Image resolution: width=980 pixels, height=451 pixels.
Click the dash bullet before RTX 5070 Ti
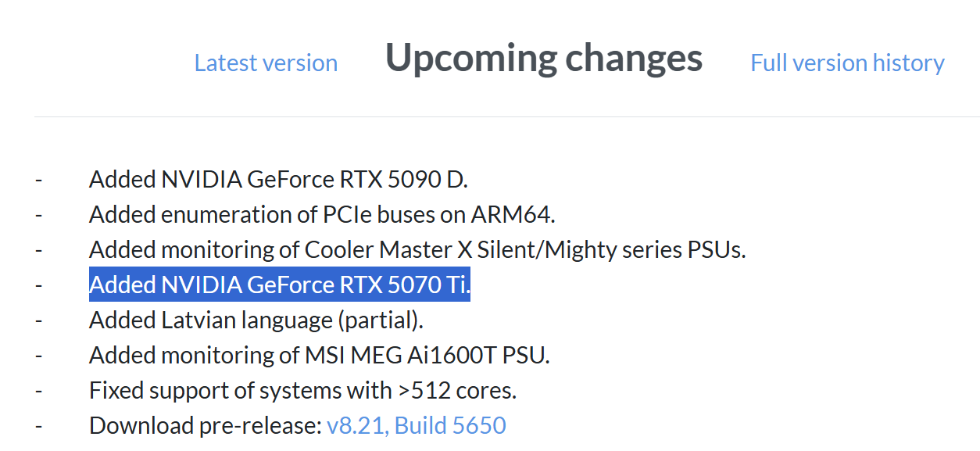[x=38, y=286]
